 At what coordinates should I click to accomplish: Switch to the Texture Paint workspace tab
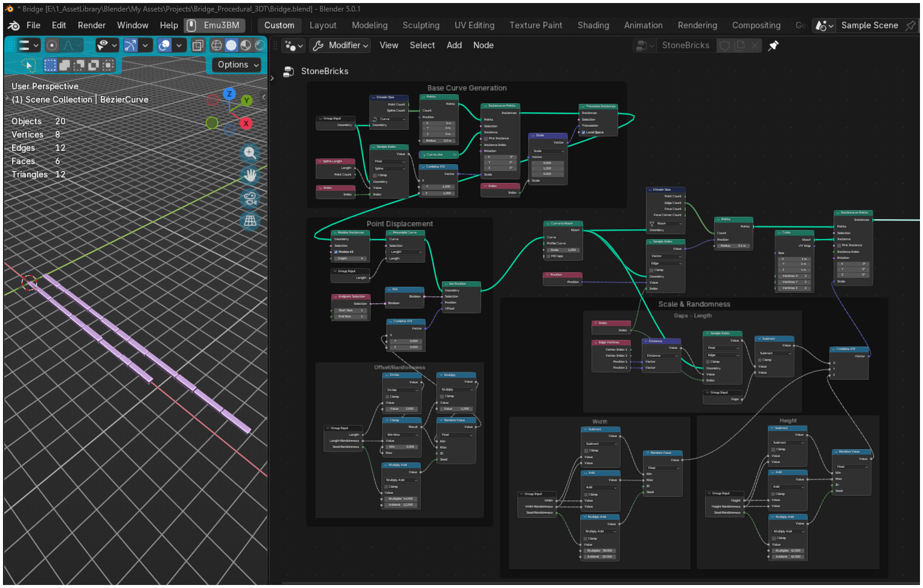tap(536, 25)
